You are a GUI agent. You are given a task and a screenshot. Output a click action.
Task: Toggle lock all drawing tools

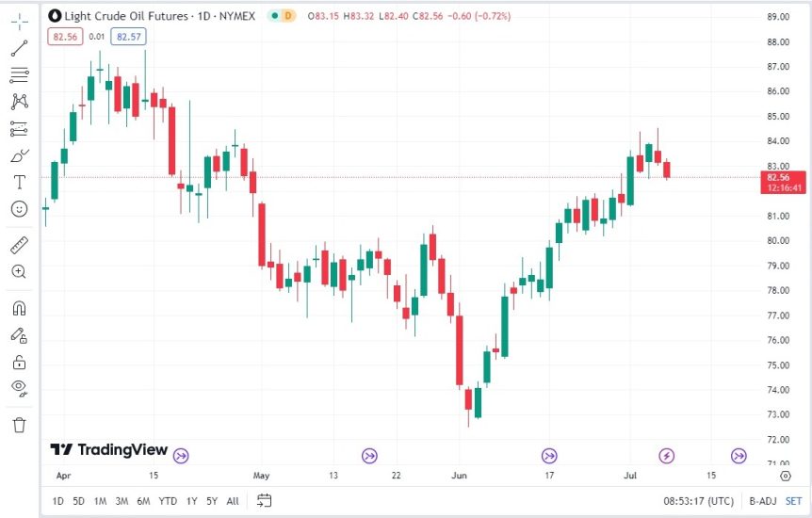coord(19,362)
